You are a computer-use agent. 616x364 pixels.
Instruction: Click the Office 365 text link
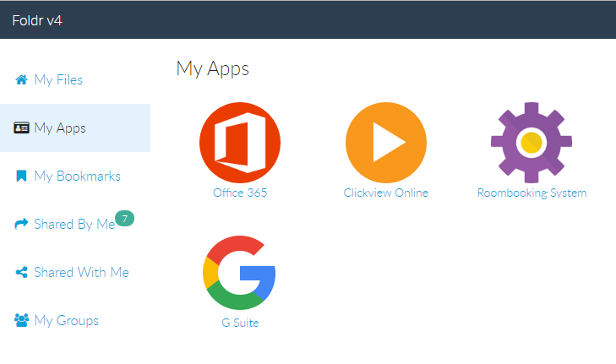[x=240, y=193]
